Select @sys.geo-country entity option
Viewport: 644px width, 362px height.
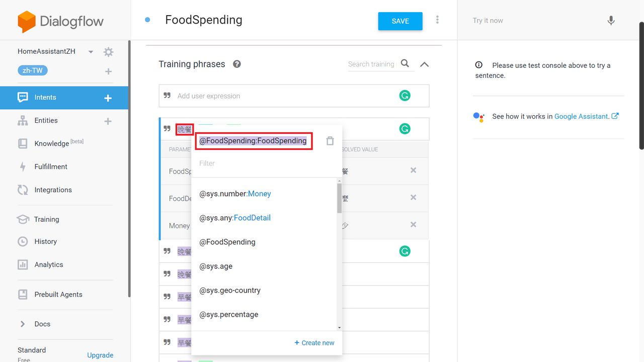(230, 290)
